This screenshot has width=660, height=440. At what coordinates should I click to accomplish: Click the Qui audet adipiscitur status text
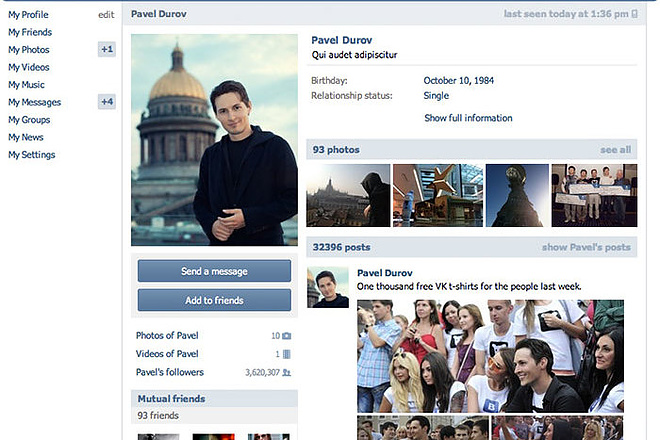354,55
